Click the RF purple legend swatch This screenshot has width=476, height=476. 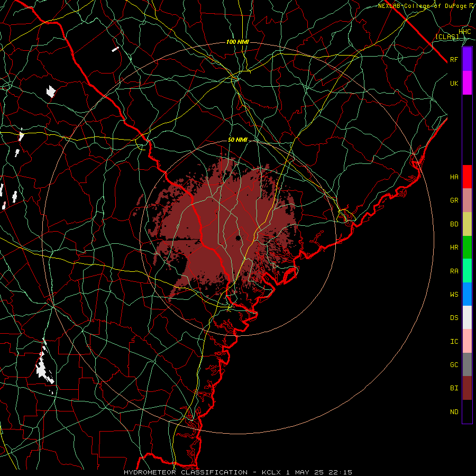tap(467, 59)
